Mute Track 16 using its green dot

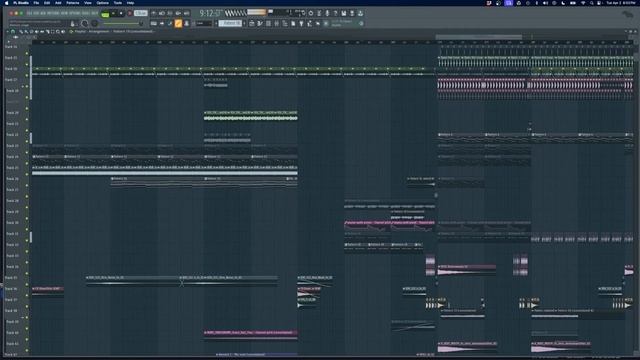coord(27,75)
